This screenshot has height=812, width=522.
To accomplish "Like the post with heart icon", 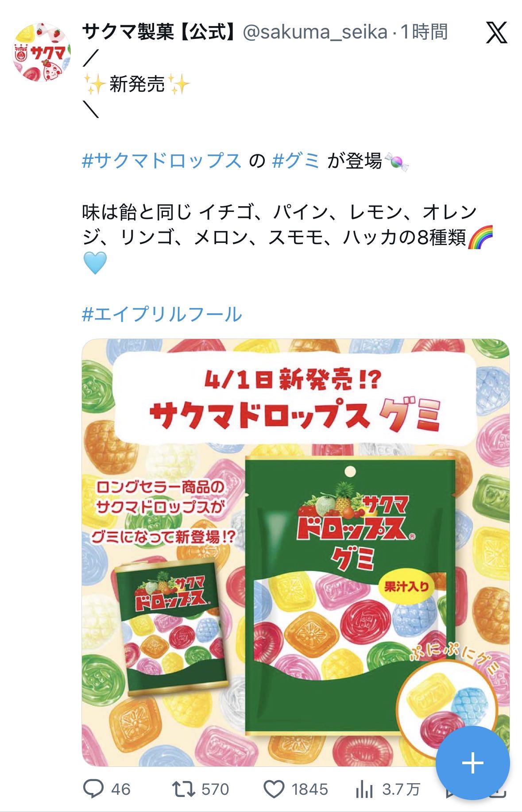I will coord(274,789).
